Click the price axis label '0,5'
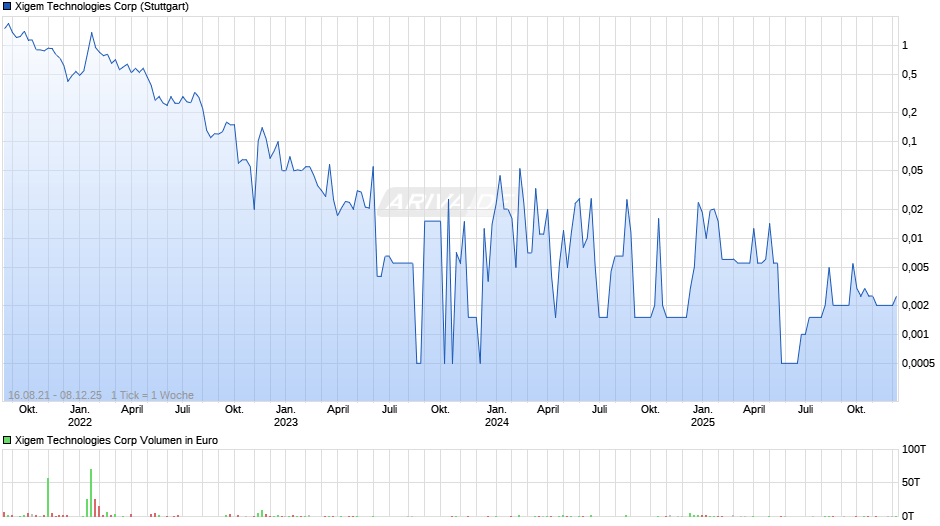The width and height of the screenshot is (940, 526). pyautogui.click(x=909, y=74)
